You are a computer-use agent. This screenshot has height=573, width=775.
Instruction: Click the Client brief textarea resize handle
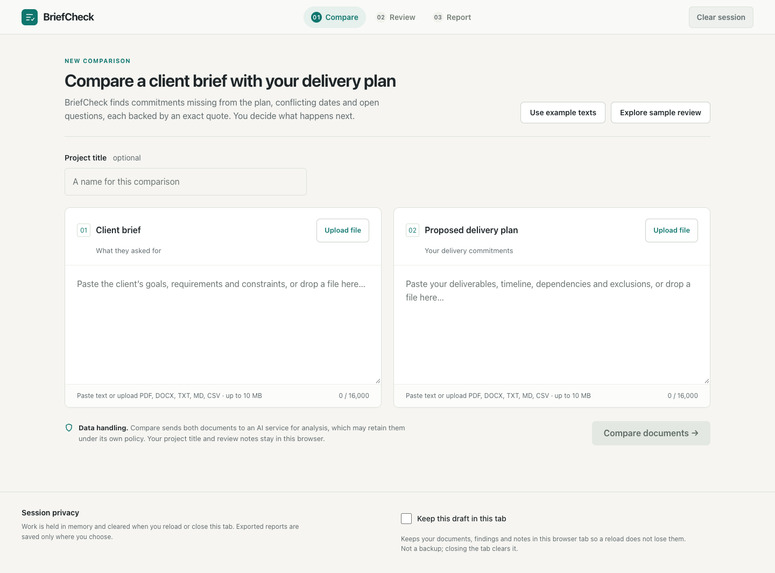pos(378,381)
